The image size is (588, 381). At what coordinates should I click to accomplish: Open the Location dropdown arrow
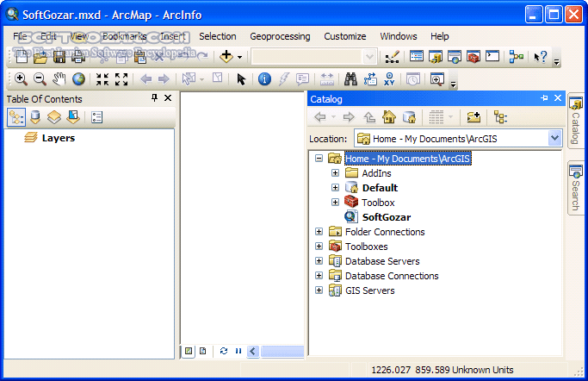[x=554, y=138]
